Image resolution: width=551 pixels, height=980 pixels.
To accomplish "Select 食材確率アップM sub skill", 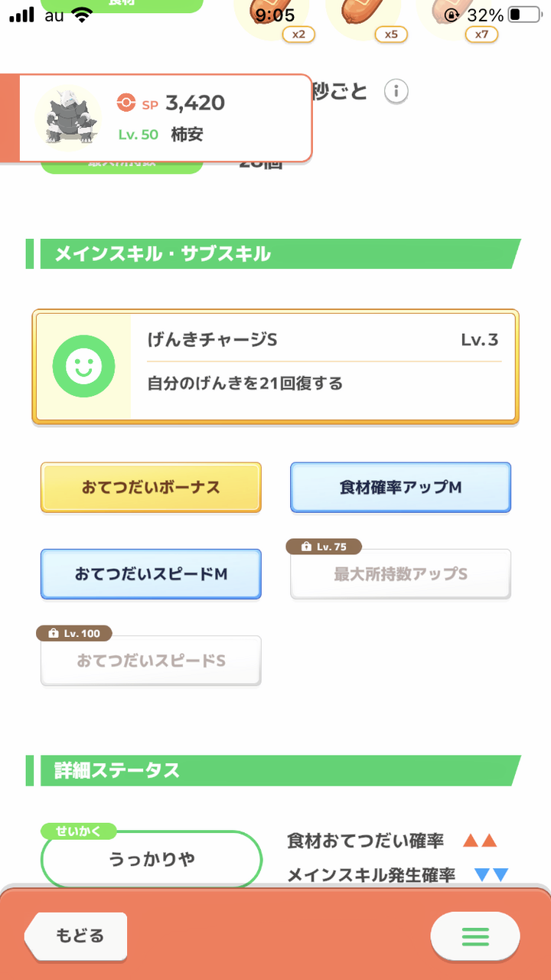I will 400,487.
